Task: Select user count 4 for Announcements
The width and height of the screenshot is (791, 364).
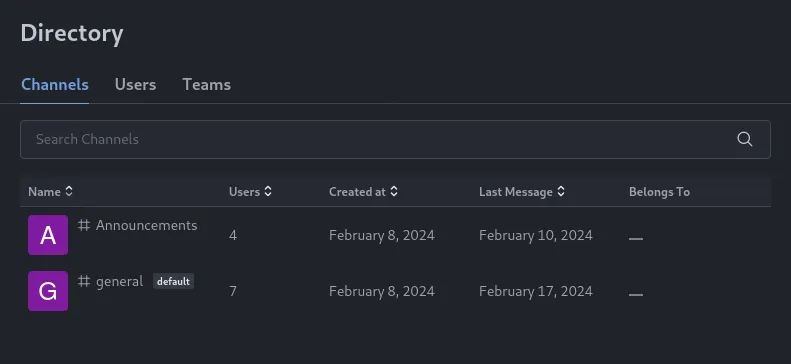Action: click(233, 235)
